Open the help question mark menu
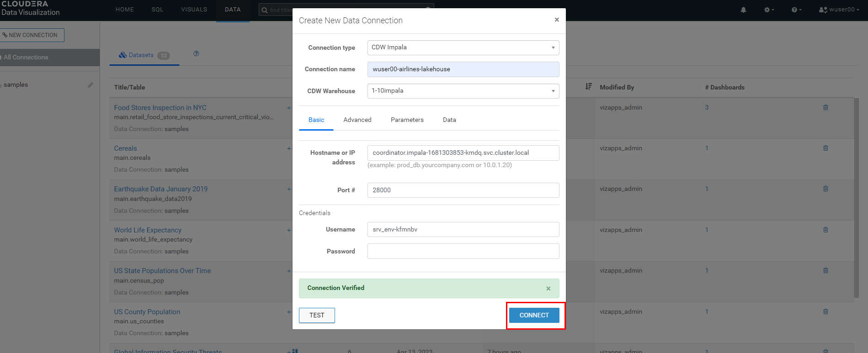This screenshot has height=353, width=868. point(796,10)
